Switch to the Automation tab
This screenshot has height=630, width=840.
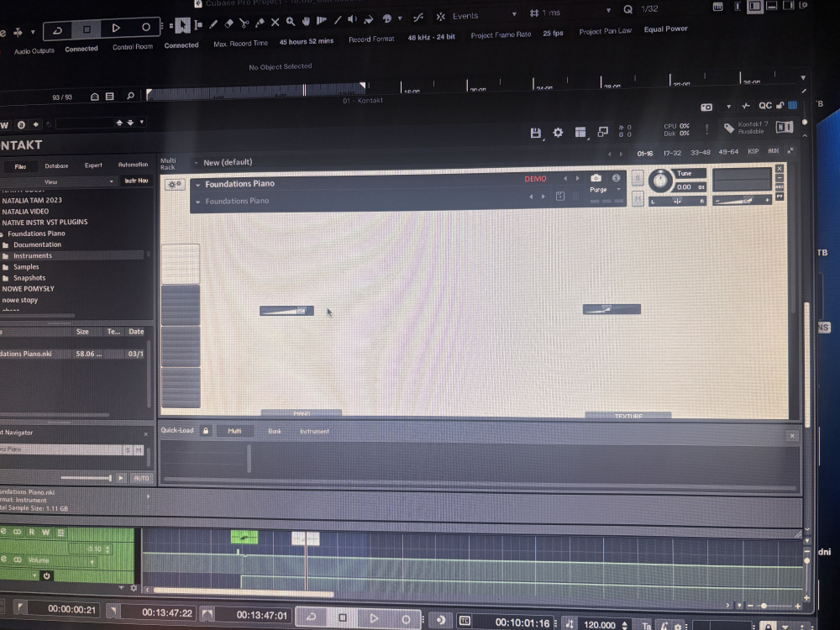pos(133,165)
